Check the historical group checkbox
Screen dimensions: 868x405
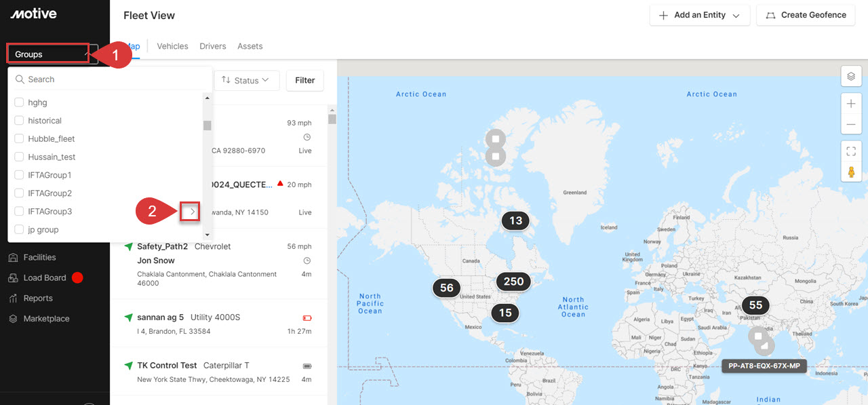tap(18, 120)
